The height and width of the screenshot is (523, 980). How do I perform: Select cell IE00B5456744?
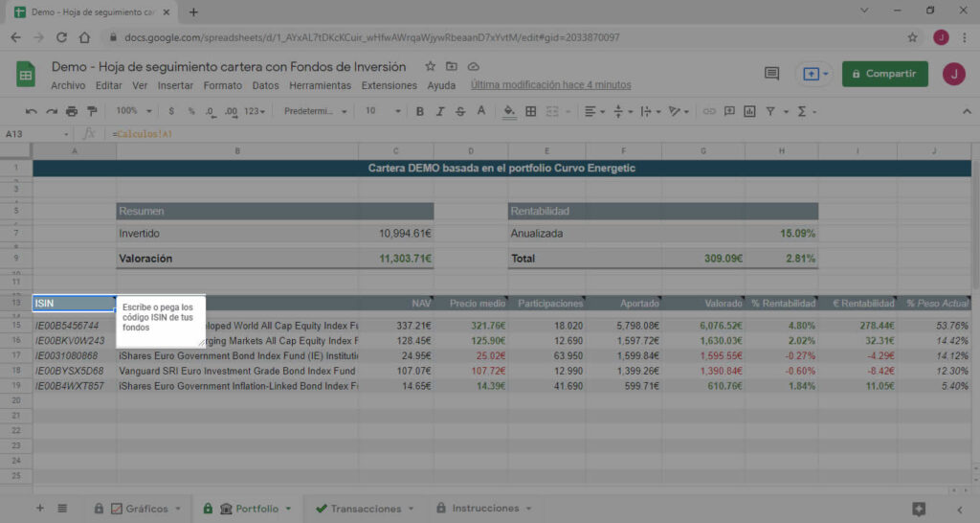pos(75,326)
